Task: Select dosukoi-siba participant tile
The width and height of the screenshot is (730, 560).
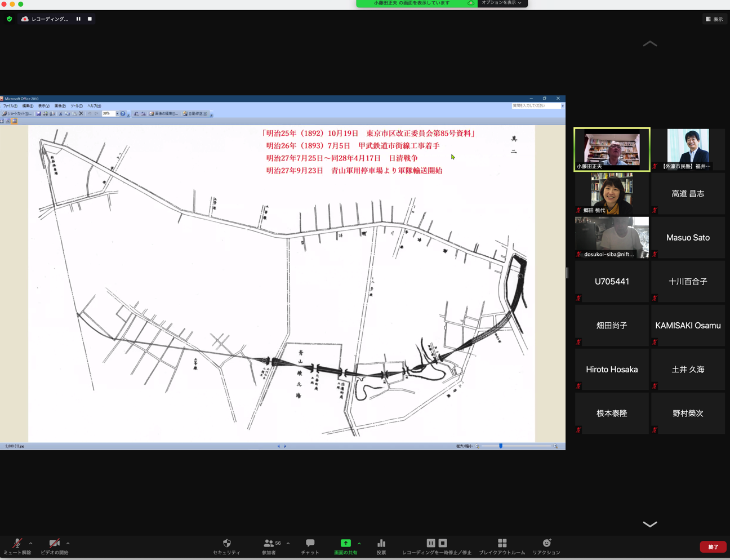Action: click(612, 237)
